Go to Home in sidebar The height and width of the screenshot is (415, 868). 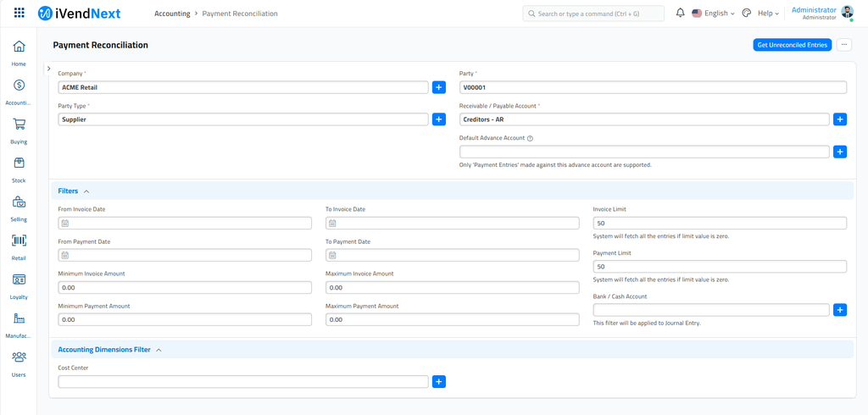coord(19,53)
